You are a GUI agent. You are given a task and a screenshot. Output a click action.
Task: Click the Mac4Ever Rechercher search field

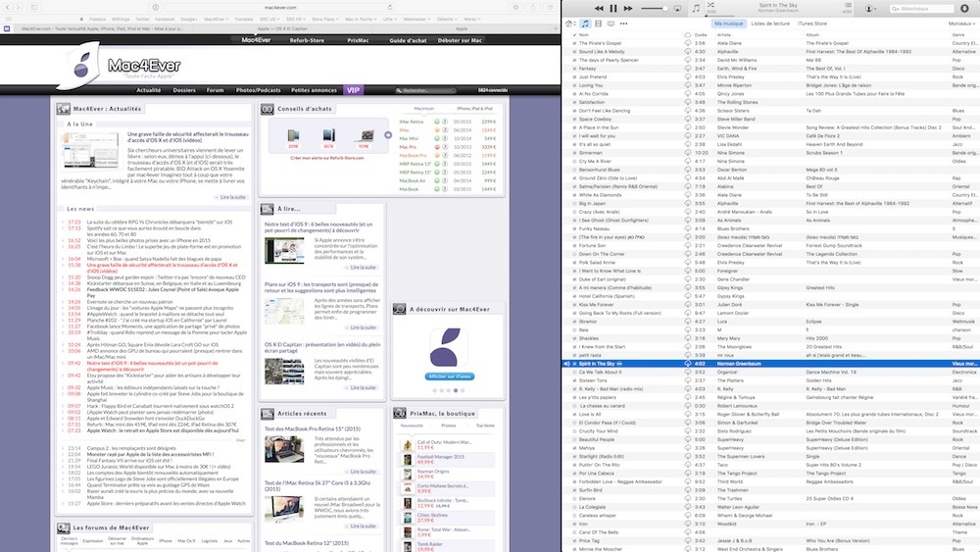click(425, 90)
